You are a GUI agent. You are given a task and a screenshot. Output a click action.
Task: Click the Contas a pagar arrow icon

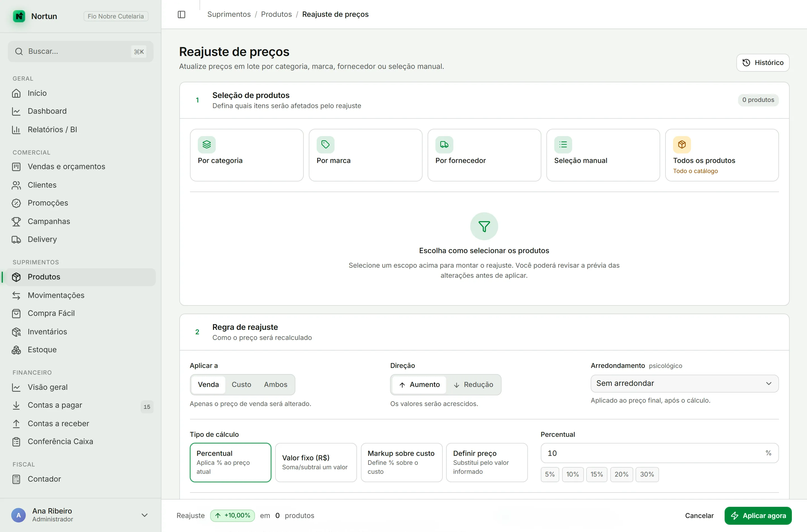[x=16, y=405]
